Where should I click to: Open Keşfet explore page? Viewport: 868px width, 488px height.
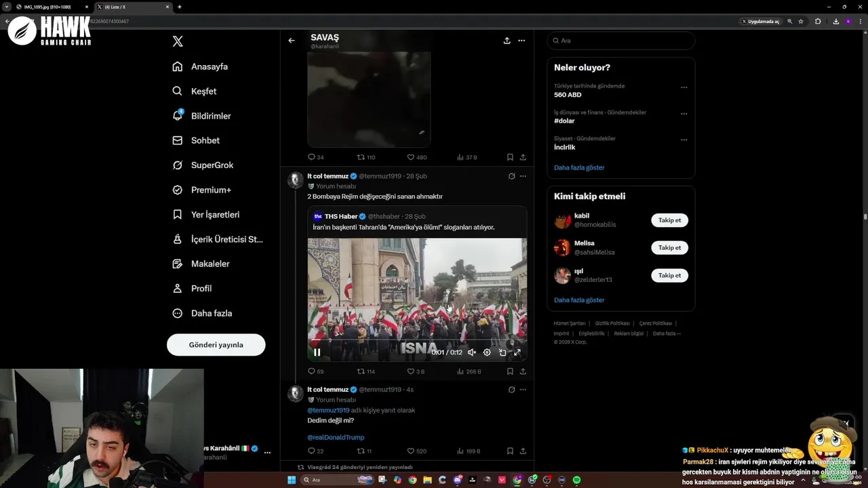tap(195, 91)
